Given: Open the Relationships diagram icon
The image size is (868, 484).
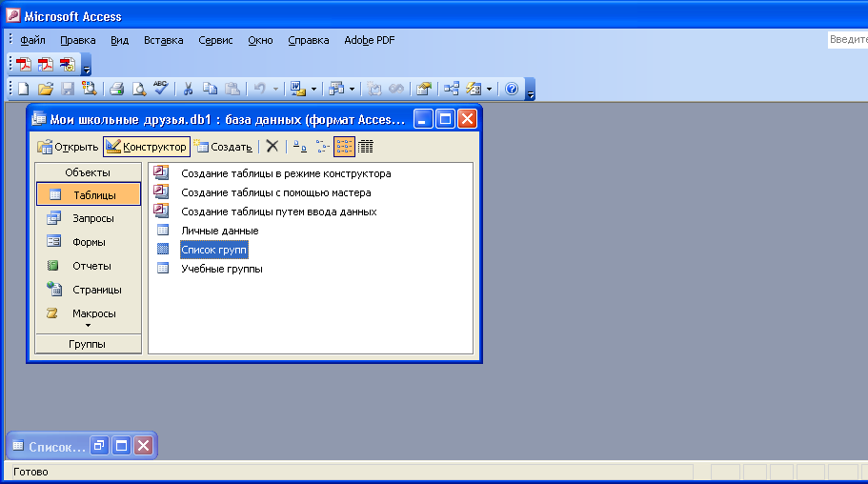Looking at the screenshot, I should point(452,89).
